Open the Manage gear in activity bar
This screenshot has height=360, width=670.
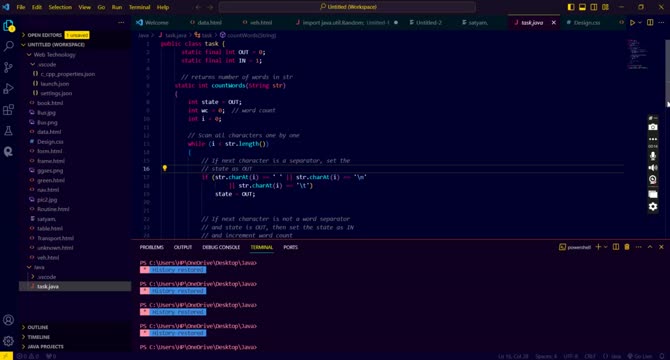point(9,341)
